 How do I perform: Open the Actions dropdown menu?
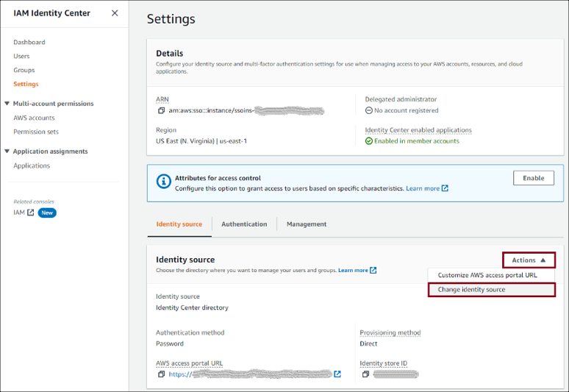click(529, 260)
